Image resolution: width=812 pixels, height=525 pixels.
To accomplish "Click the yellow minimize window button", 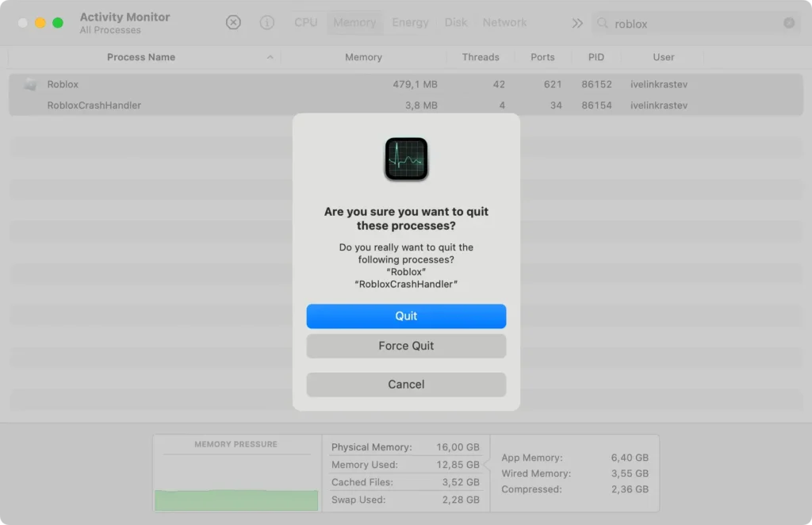I will 40,23.
